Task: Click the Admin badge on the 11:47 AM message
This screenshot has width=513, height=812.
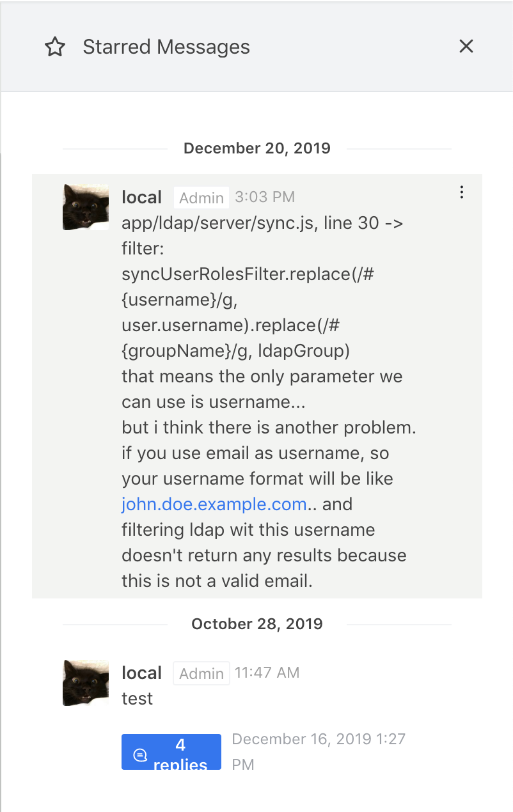Action: click(x=201, y=673)
